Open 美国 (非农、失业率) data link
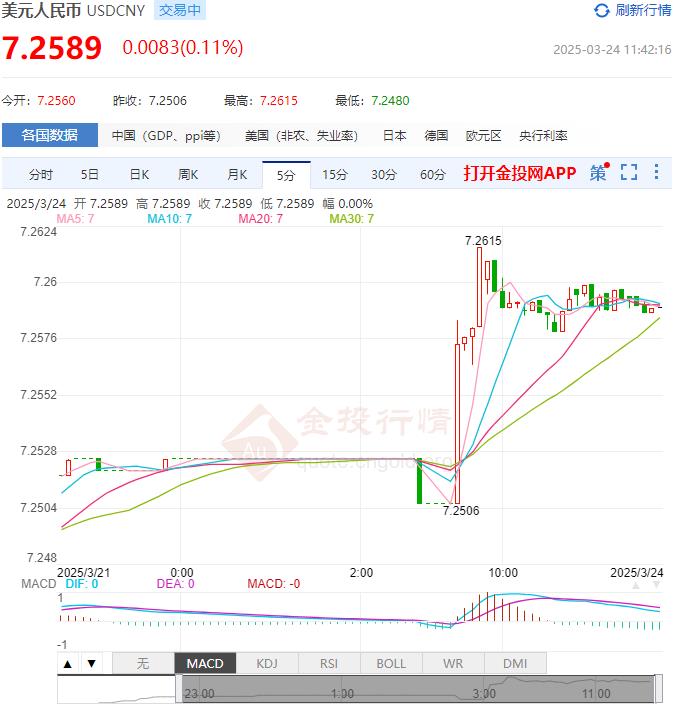 (x=301, y=136)
